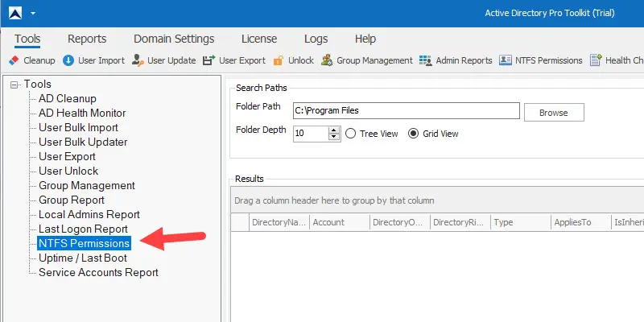This screenshot has height=322, width=644.
Task: Click the User Export icon in toolbar
Action: (209, 60)
